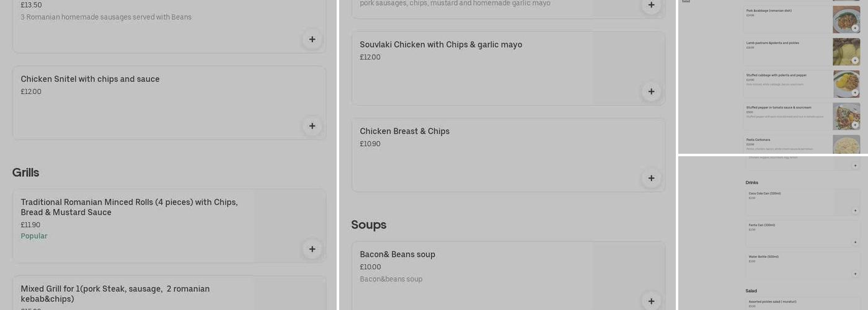Open Assorted pickles salad item
Viewport: 868px width, 310px height.
772,302
